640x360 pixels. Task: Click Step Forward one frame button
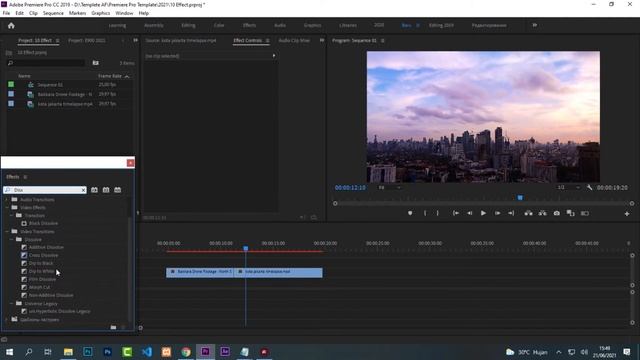(497, 213)
